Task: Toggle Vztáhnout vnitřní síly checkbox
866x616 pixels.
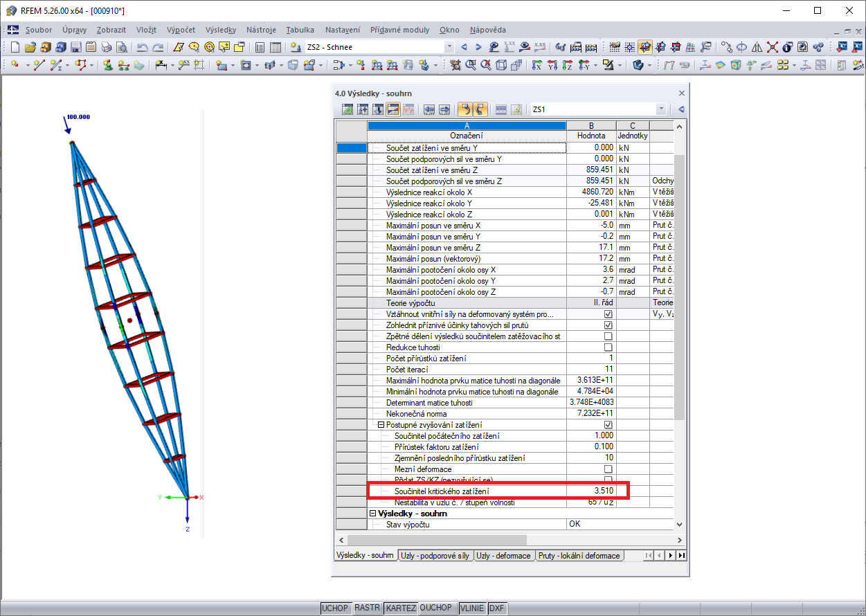Action: [608, 314]
